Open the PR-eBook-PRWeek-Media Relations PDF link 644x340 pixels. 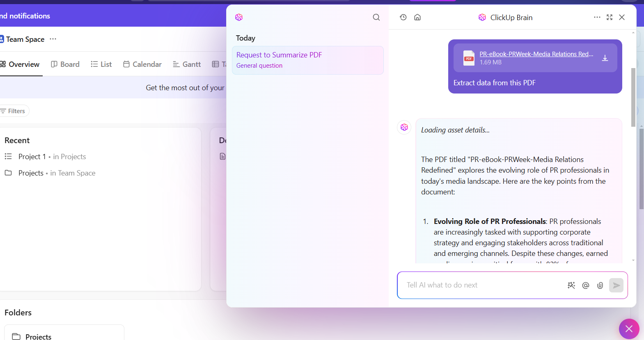click(x=536, y=54)
